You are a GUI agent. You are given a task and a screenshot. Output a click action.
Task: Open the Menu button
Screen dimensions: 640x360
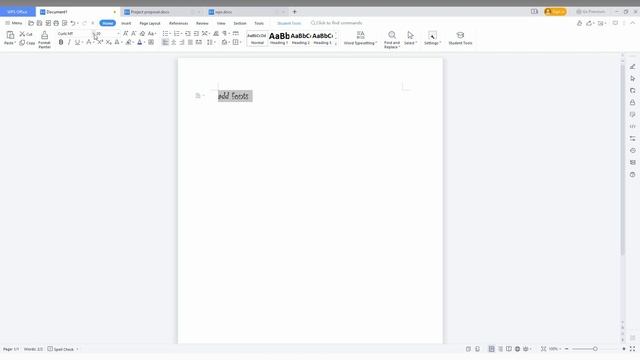point(13,23)
